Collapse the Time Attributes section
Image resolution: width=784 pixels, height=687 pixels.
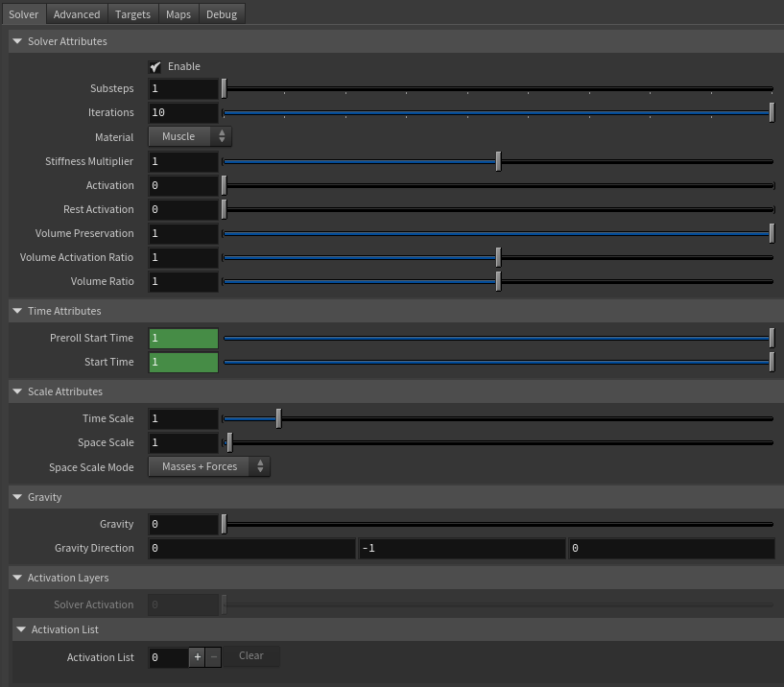(x=16, y=311)
